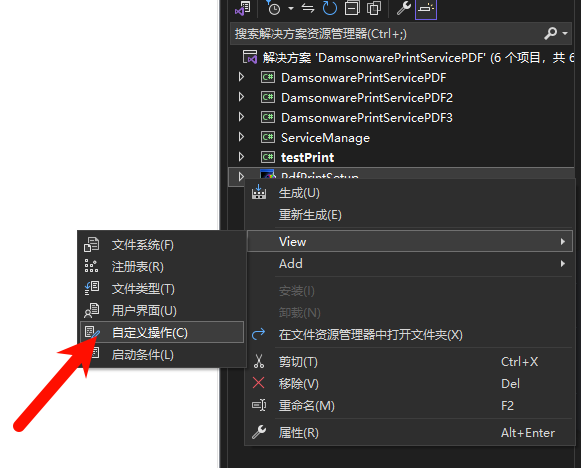The width and height of the screenshot is (581, 468).
Task: Open the search options dropdown beside the magnifier
Action: click(x=565, y=33)
